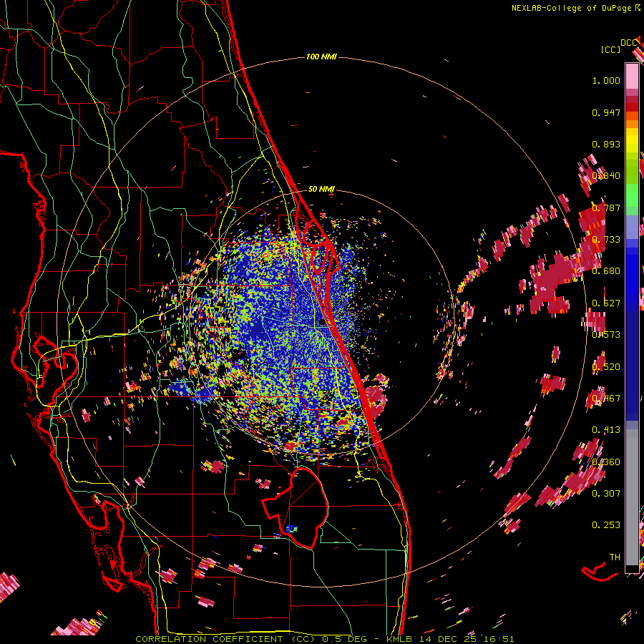Click the DCC label above the color bar
The height and width of the screenshot is (644, 644).
pyautogui.click(x=629, y=43)
